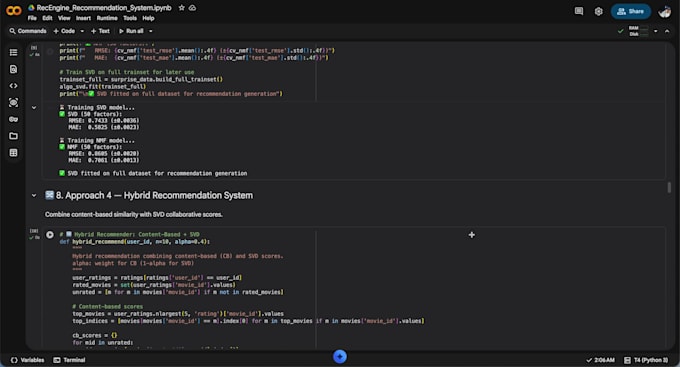This screenshot has width=680, height=367.
Task: Open the Run all dropdown arrow
Action: (151, 31)
